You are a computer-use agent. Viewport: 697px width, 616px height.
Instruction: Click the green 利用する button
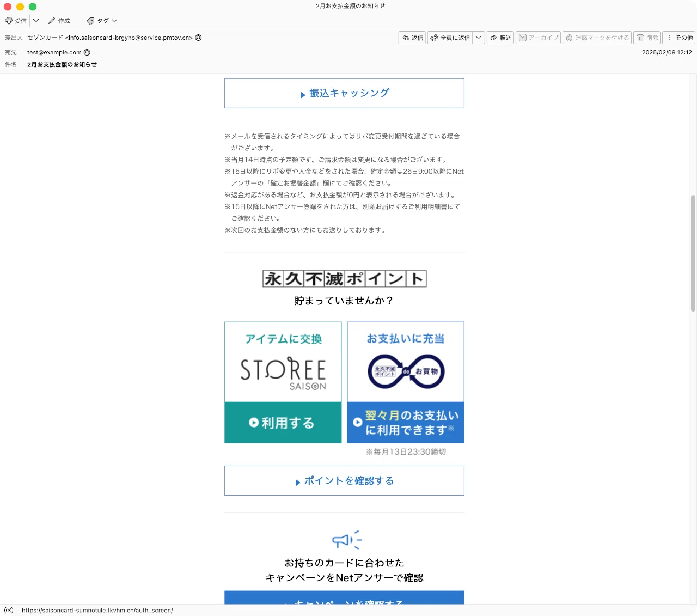283,423
